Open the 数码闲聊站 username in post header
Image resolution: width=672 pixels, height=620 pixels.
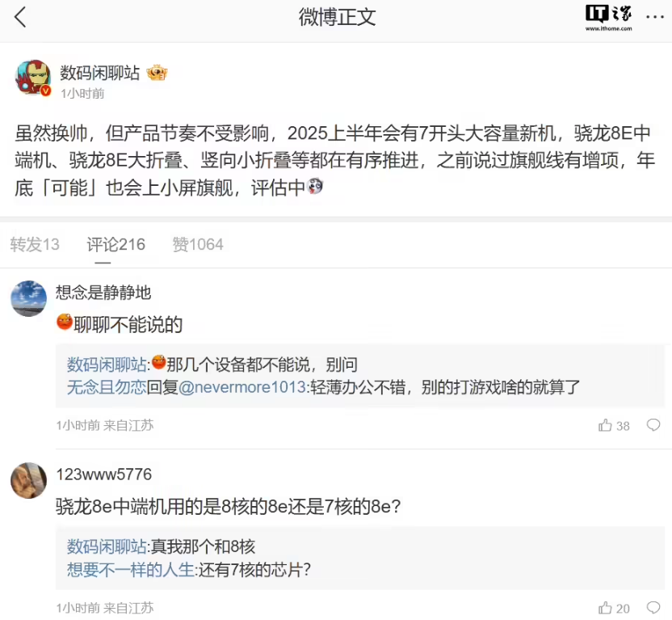click(100, 73)
